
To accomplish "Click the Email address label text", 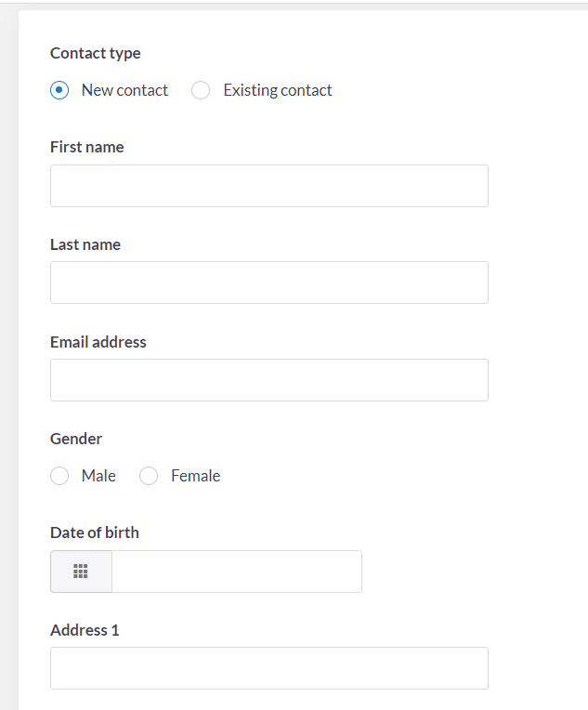I will [x=98, y=342].
